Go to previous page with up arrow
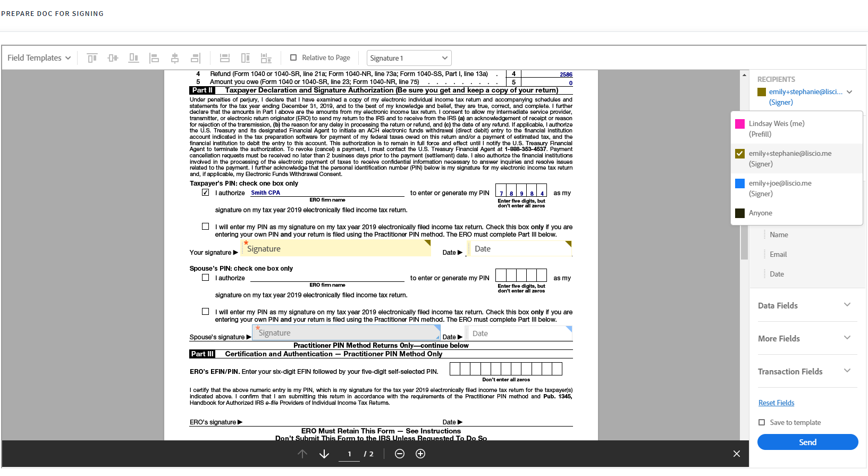Screen dimensions: 868x476 tap(302, 454)
